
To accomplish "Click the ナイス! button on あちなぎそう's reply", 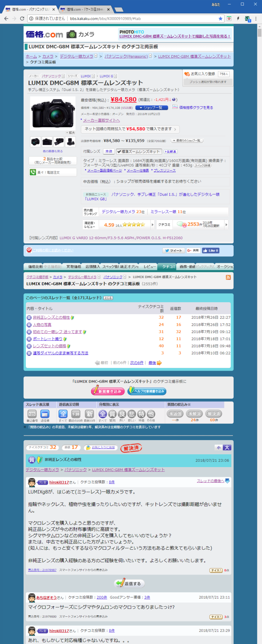I will (x=216, y=617).
